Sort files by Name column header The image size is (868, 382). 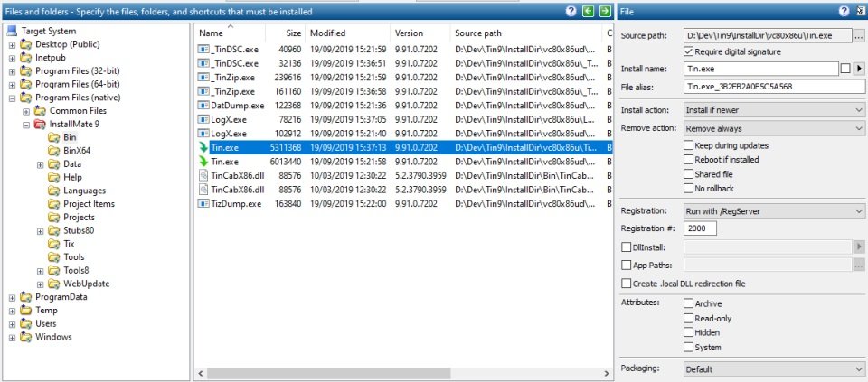tap(230, 33)
